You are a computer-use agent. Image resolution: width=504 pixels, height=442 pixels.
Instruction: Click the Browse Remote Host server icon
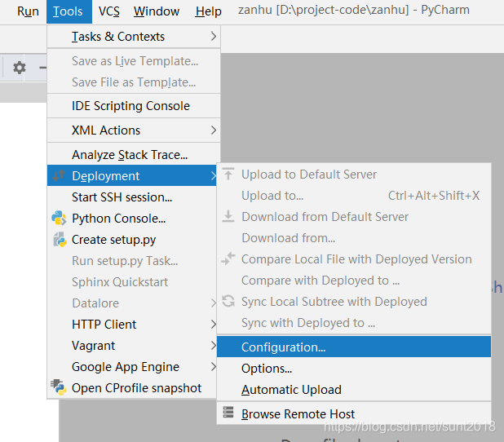point(228,412)
